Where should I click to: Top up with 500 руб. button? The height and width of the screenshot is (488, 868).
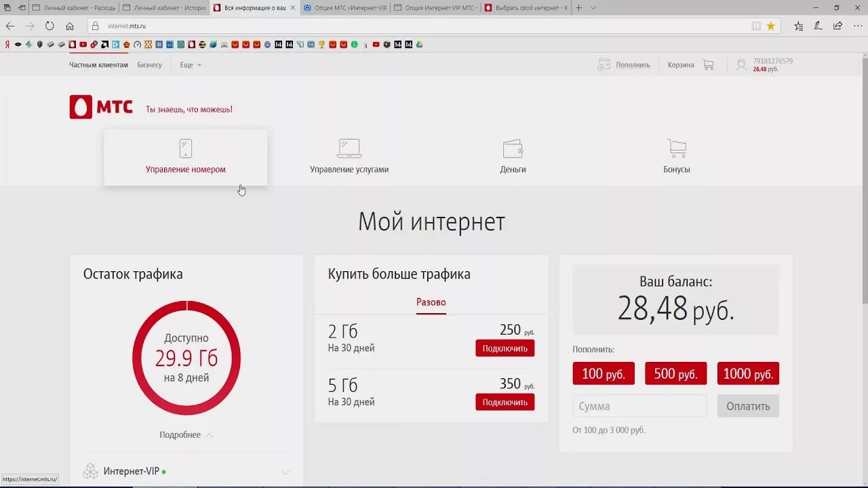(x=675, y=373)
